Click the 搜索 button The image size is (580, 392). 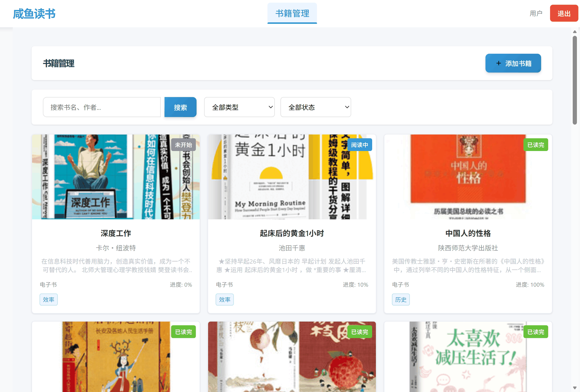point(180,107)
